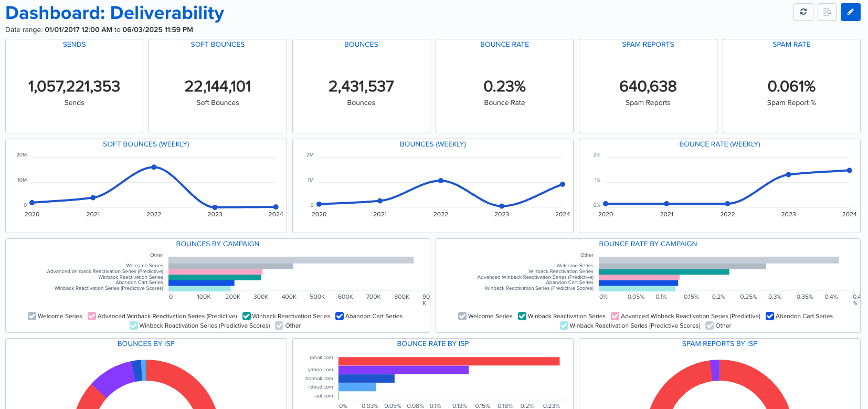Click the BOUNCE RATE BY CAMPAIGN chart title
Image resolution: width=868 pixels, height=409 pixels.
click(648, 244)
